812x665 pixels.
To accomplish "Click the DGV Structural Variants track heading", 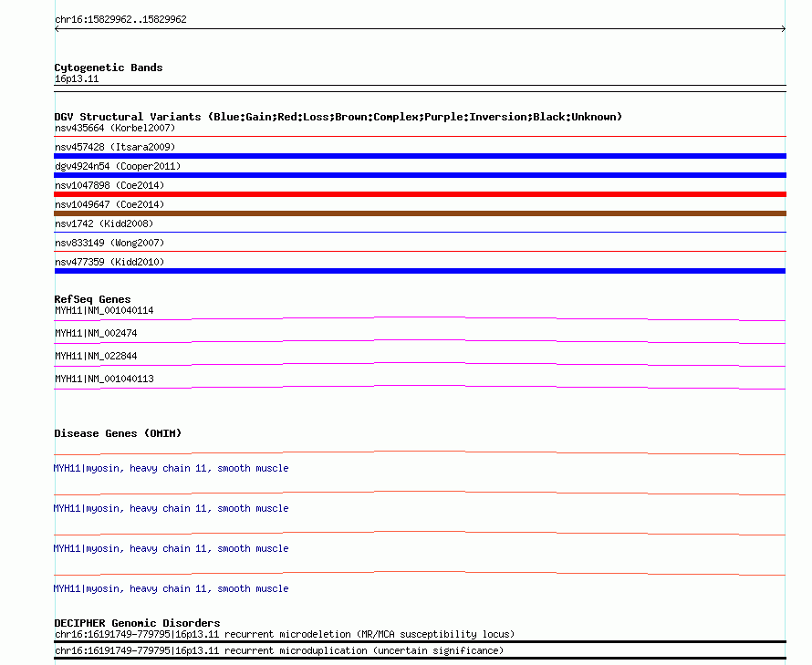I will (338, 117).
